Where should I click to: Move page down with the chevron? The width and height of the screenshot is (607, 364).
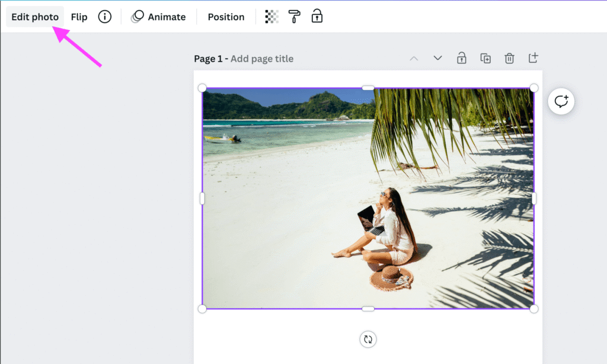(438, 58)
